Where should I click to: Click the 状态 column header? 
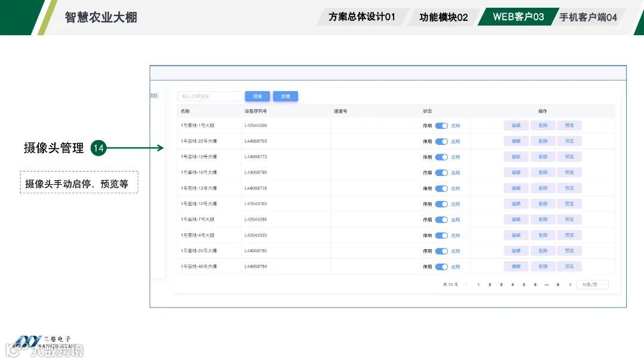(427, 111)
